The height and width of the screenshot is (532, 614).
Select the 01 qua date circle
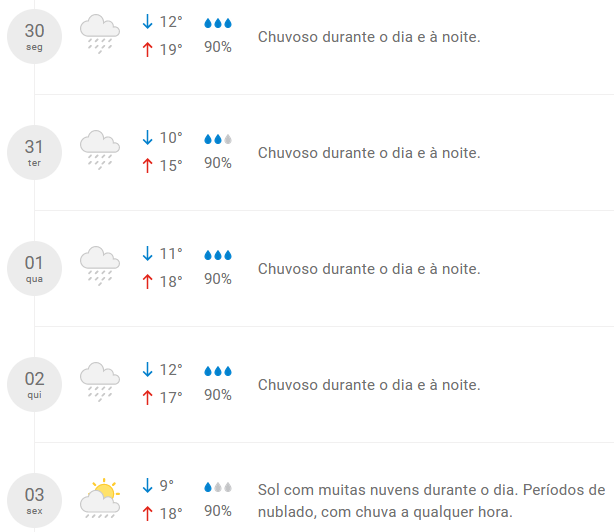click(34, 269)
